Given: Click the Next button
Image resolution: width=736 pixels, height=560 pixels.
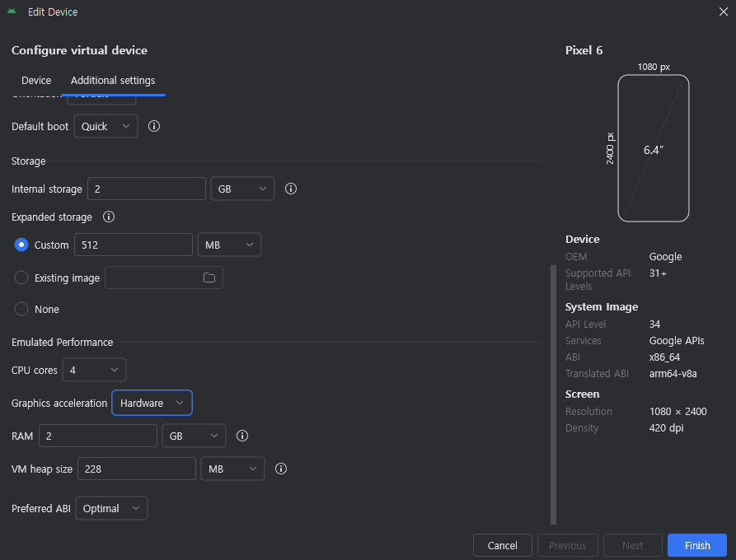Looking at the screenshot, I should click(632, 545).
